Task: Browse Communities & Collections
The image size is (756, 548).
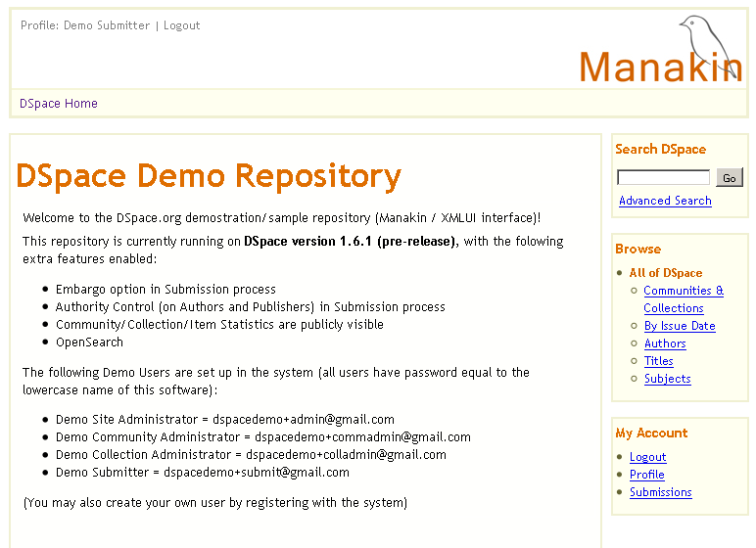Action: 684,299
